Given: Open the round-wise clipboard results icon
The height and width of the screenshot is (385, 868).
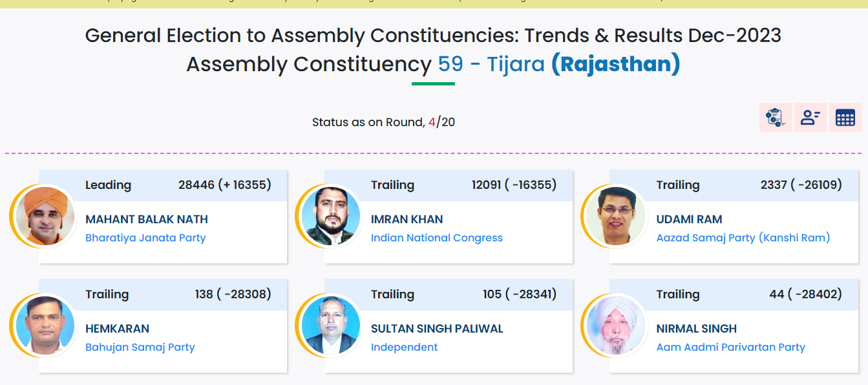Looking at the screenshot, I should [x=775, y=117].
